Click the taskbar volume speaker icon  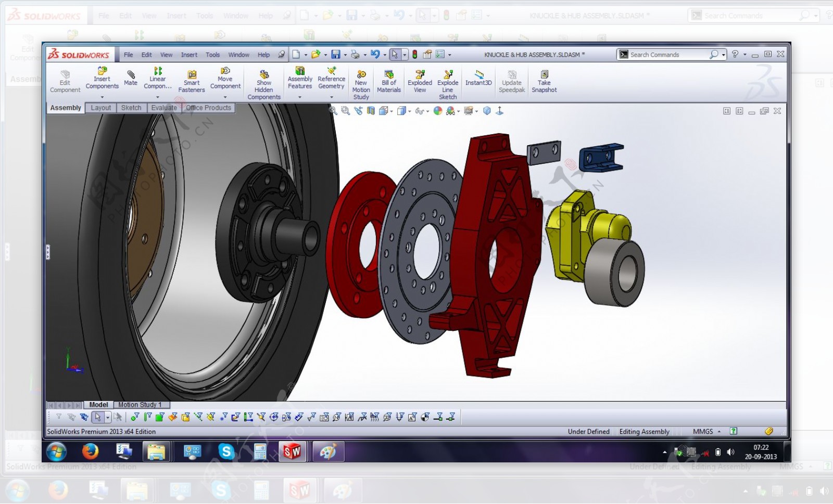(730, 452)
